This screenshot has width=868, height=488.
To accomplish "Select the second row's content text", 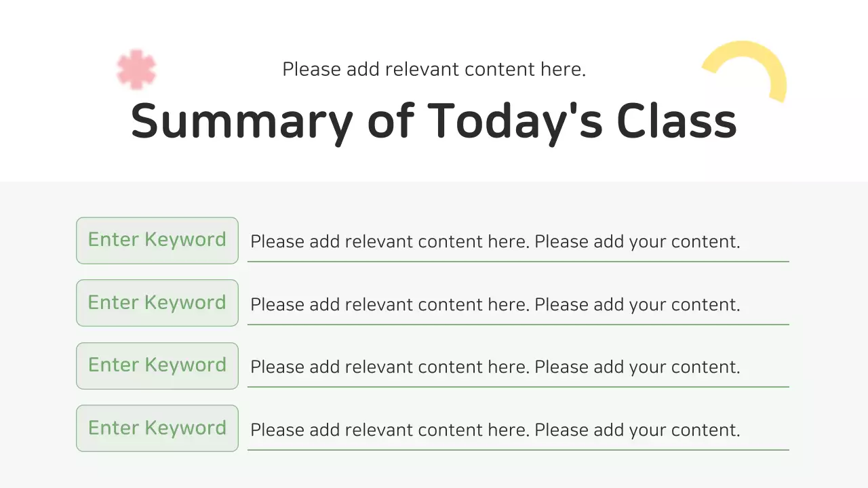I will tap(494, 304).
